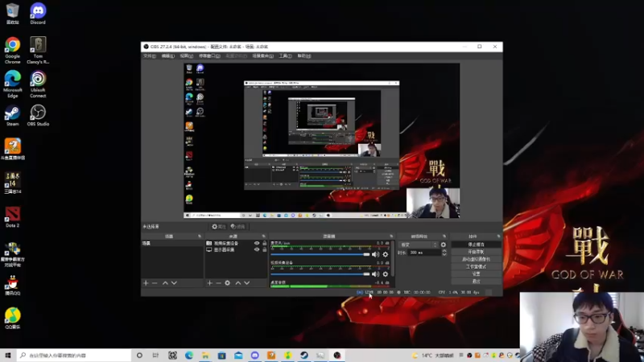Add a new scene with plus icon
Viewport: 644px width, 362px height.
click(x=146, y=283)
